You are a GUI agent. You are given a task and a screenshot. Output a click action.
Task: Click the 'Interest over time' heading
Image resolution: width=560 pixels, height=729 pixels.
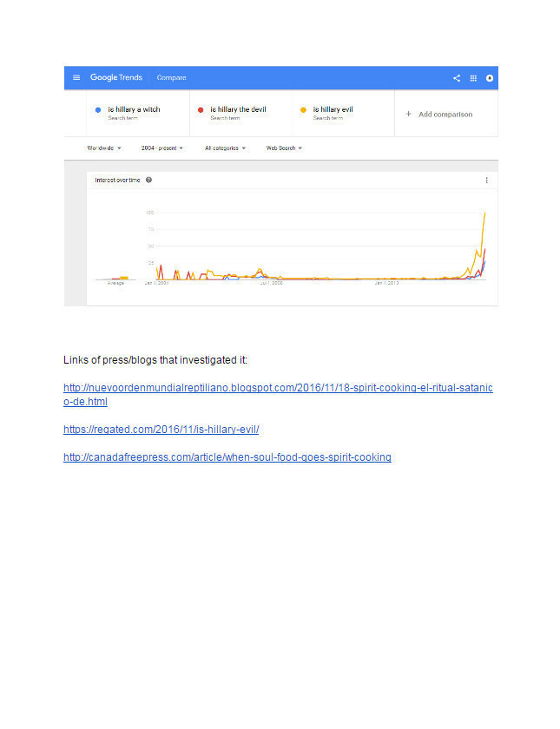click(117, 180)
